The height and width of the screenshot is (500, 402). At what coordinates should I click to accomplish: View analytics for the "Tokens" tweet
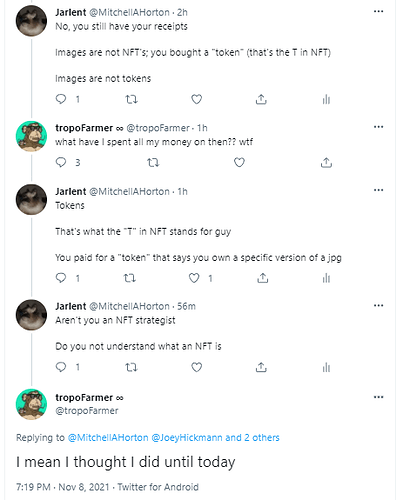[x=326, y=278]
